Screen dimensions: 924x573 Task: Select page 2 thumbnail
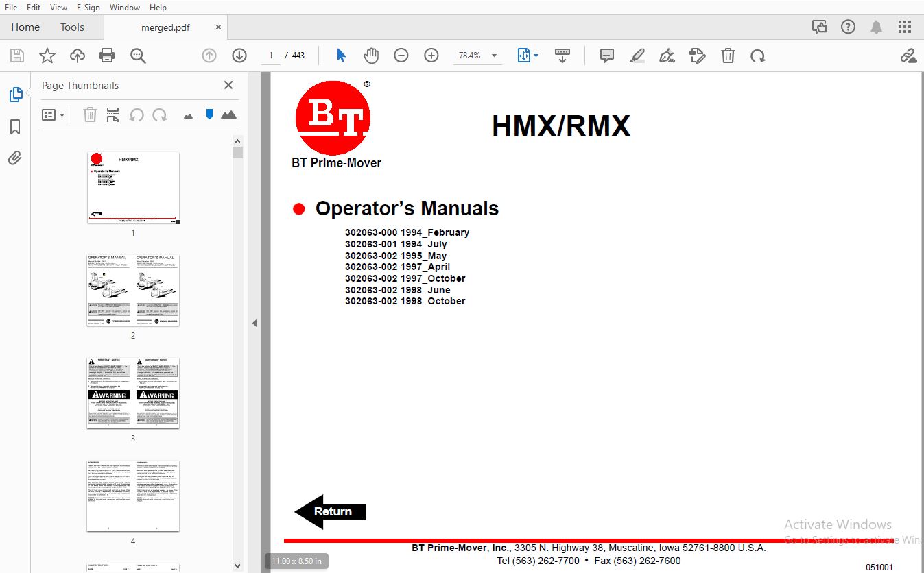[133, 290]
